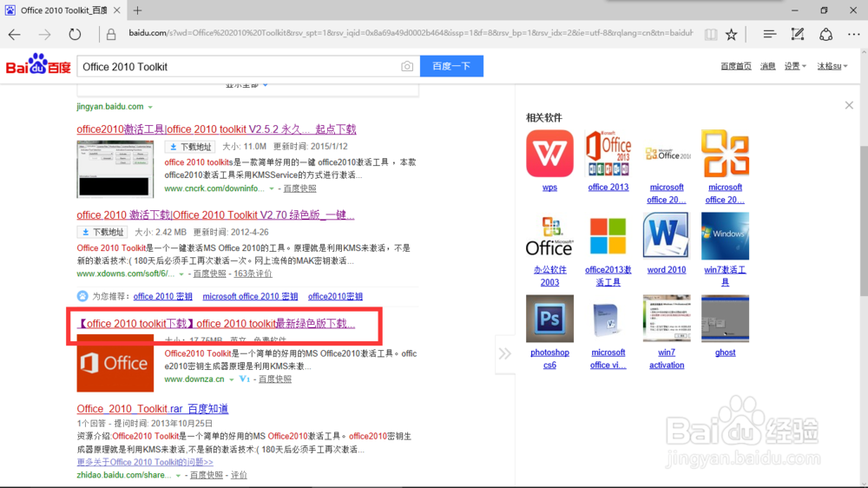868x488 pixels.
Task: Open Office_2010_Toolkit.rar 百度知道 result
Action: (x=152, y=409)
